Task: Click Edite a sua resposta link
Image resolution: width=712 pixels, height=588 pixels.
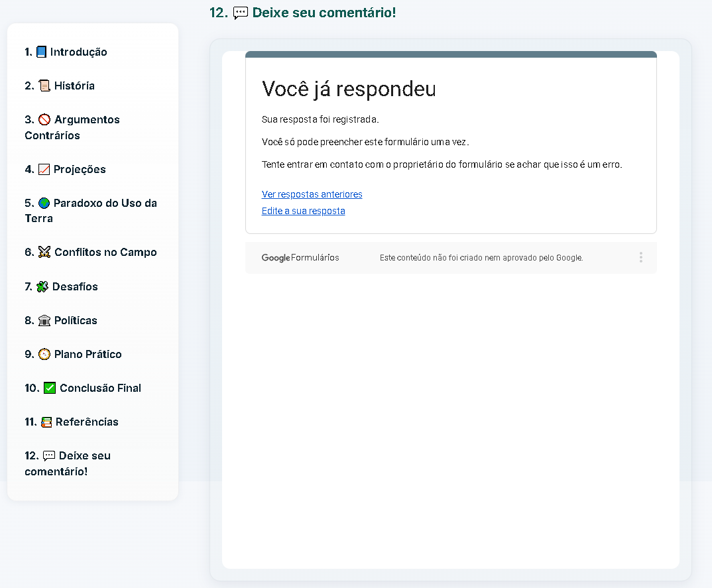Action: 304,211
